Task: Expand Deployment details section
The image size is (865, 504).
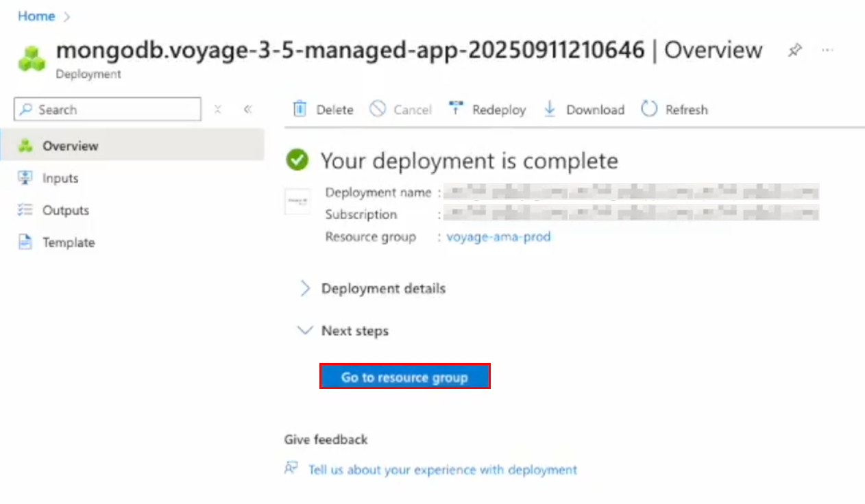Action: pos(374,288)
